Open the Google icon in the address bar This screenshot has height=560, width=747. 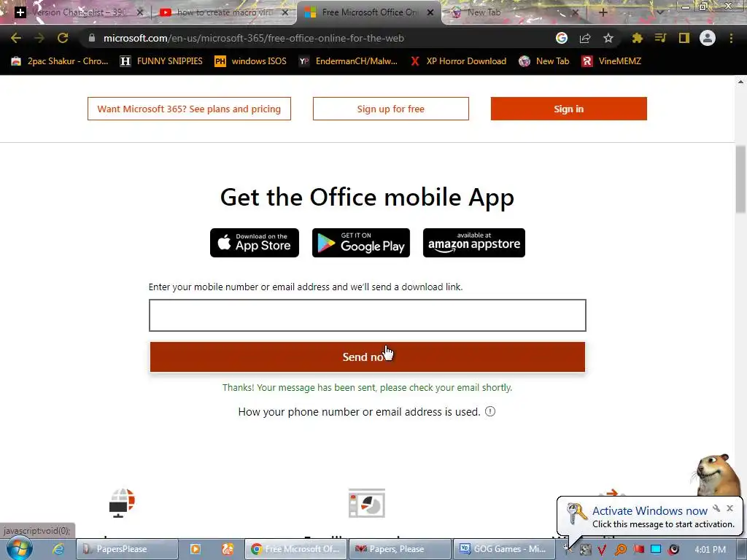pos(562,38)
